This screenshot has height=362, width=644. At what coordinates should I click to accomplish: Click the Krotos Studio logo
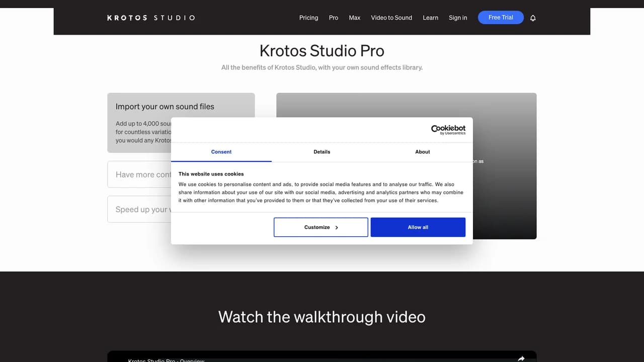[151, 18]
